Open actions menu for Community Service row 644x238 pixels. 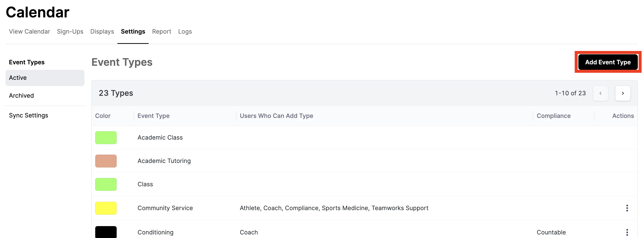pos(627,208)
